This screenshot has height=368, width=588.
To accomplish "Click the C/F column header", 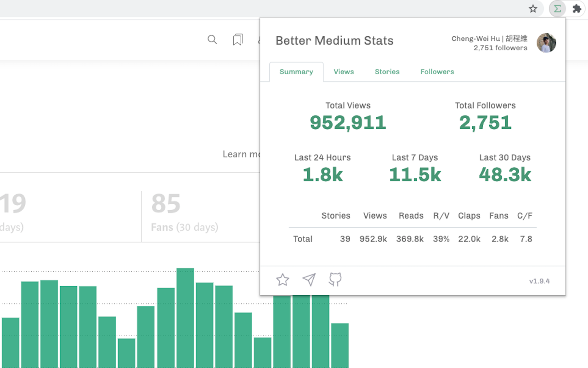I will pyautogui.click(x=525, y=216).
